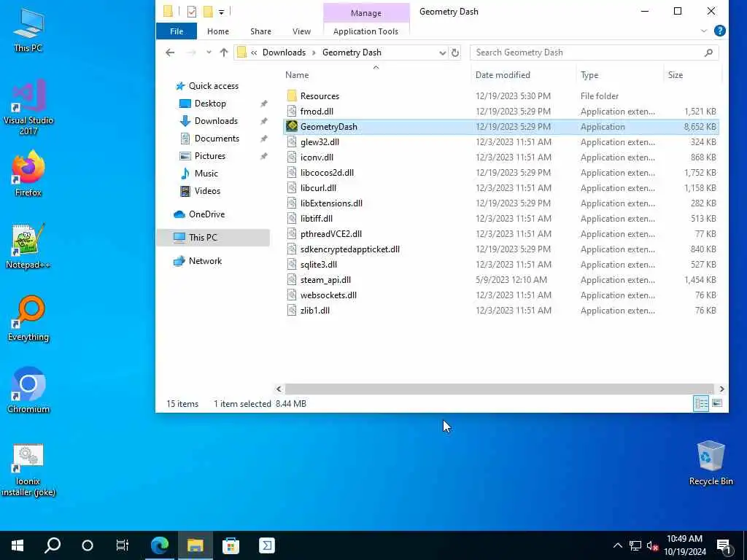This screenshot has height=560, width=747.
Task: Switch to the Home ribbon tab
Action: pyautogui.click(x=217, y=31)
